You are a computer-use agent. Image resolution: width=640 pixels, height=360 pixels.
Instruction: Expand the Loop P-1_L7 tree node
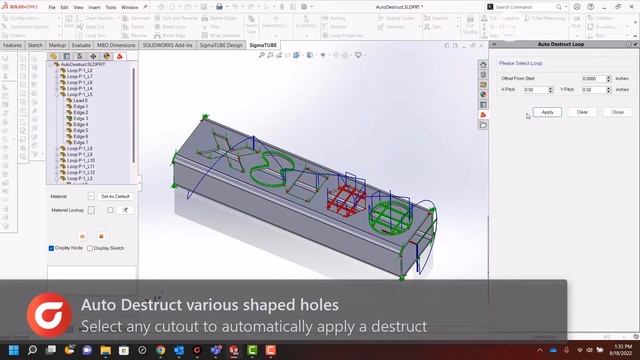(x=57, y=76)
